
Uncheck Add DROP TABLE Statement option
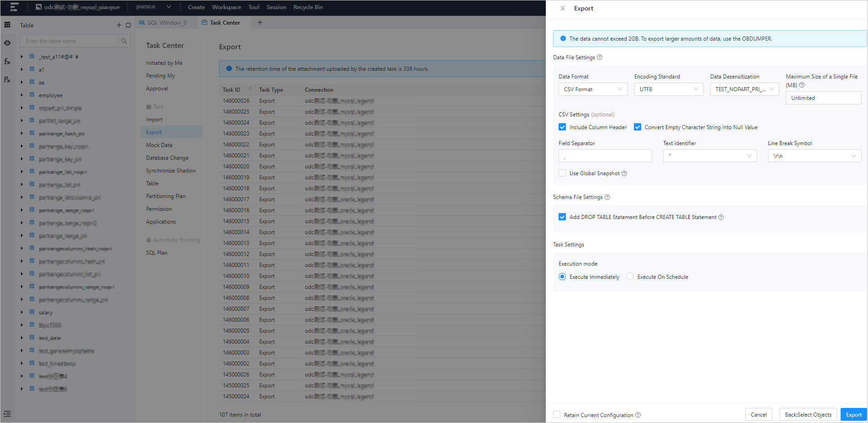[562, 217]
